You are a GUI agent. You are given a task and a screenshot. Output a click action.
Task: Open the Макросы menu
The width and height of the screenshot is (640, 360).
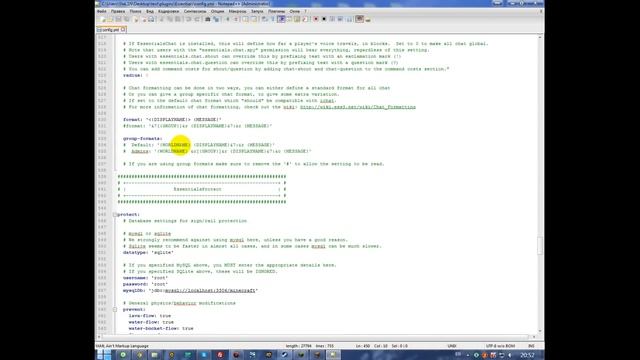point(237,11)
